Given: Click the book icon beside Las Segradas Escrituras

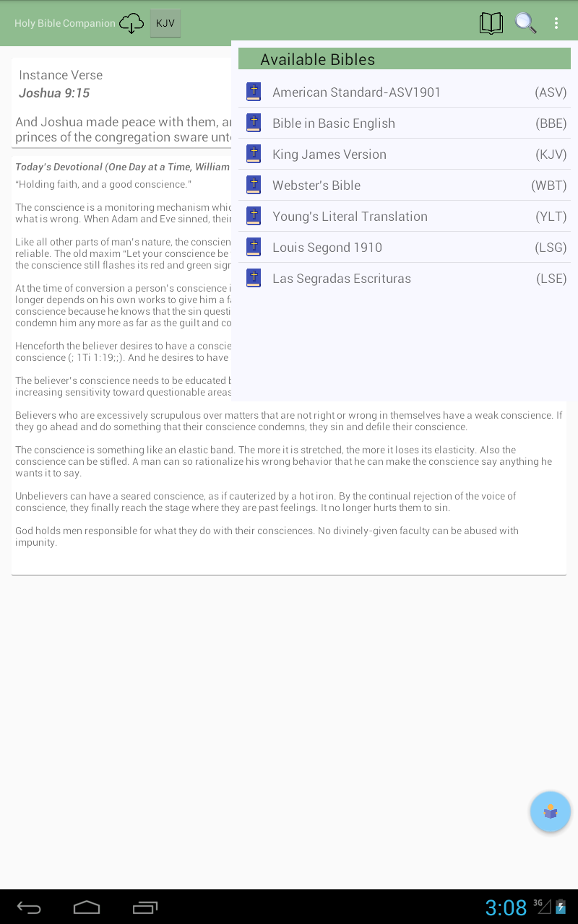Looking at the screenshot, I should tap(254, 278).
